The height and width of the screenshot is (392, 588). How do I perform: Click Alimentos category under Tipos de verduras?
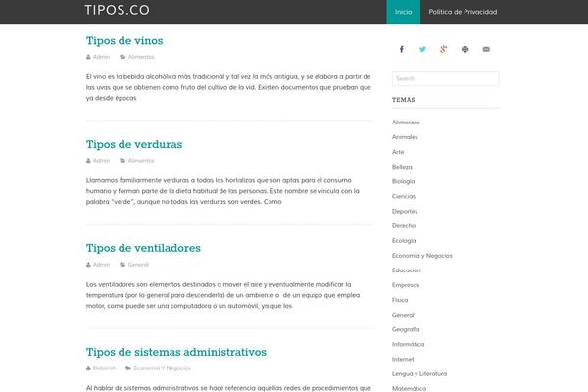[x=141, y=161]
